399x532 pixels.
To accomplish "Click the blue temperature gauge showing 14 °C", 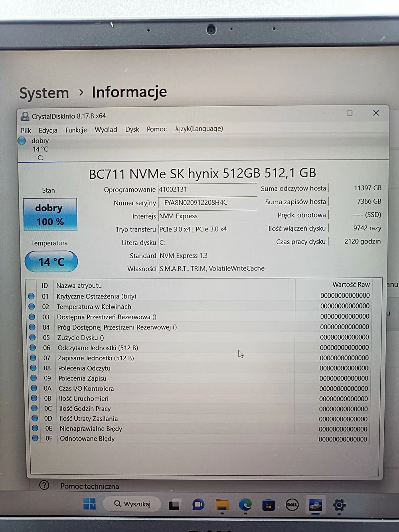I will [x=51, y=261].
